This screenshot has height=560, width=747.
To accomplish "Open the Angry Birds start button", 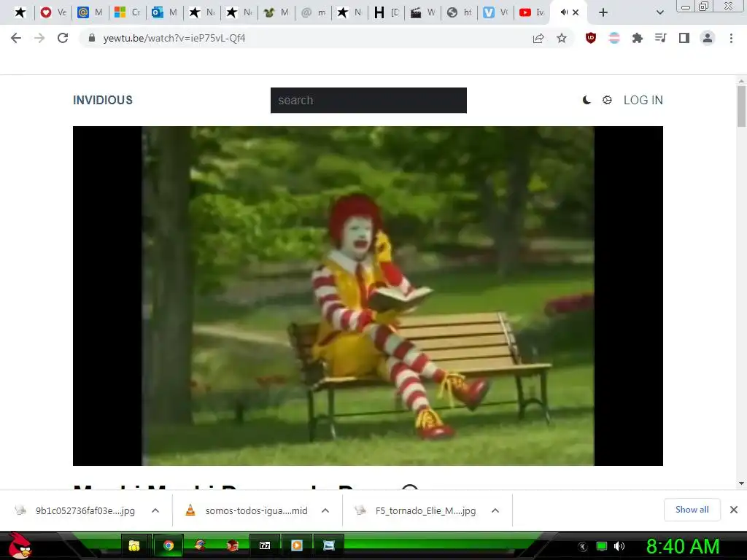I will tap(20, 545).
